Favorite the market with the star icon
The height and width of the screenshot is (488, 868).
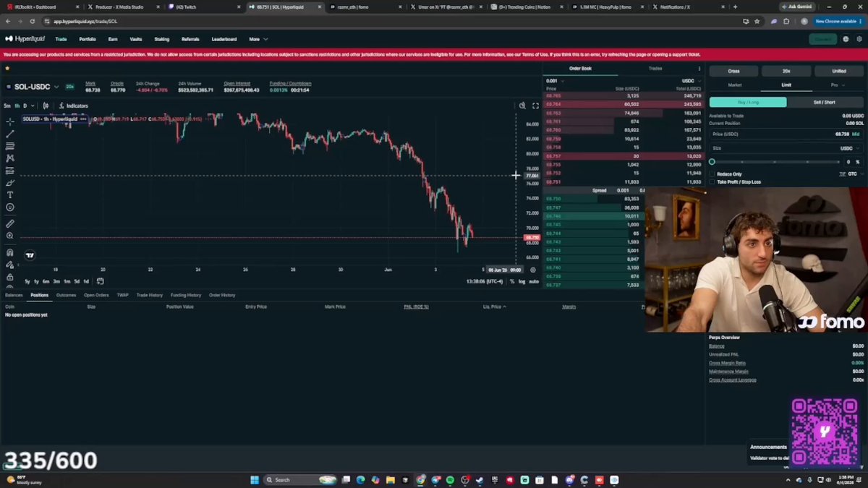click(7, 69)
